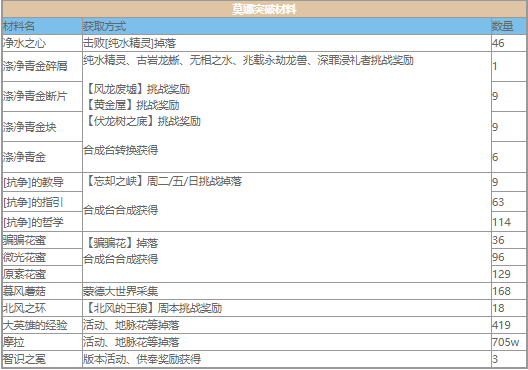Select the '涤净青金断片' material cell
Image resolution: width=528 pixels, height=370 pixels.
pyautogui.click(x=42, y=97)
